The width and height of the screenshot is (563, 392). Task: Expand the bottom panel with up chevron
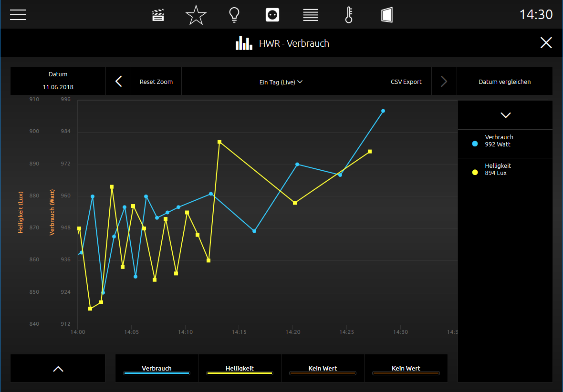tap(58, 368)
